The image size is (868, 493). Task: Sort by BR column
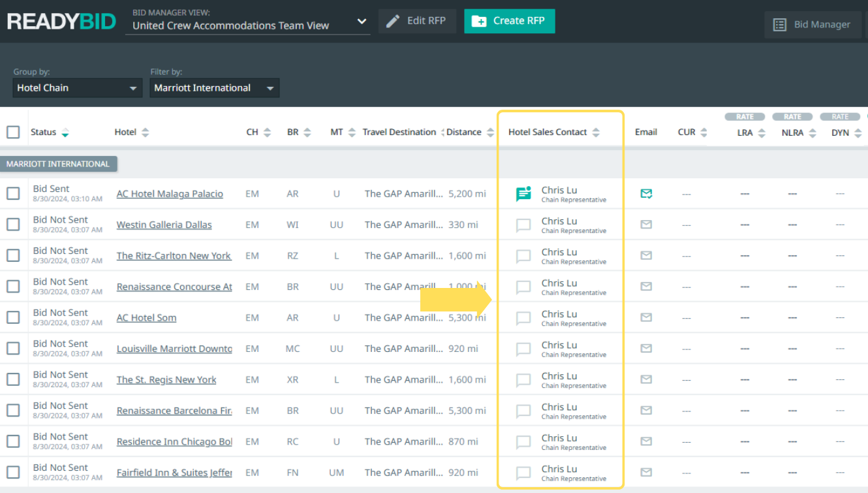click(x=307, y=133)
